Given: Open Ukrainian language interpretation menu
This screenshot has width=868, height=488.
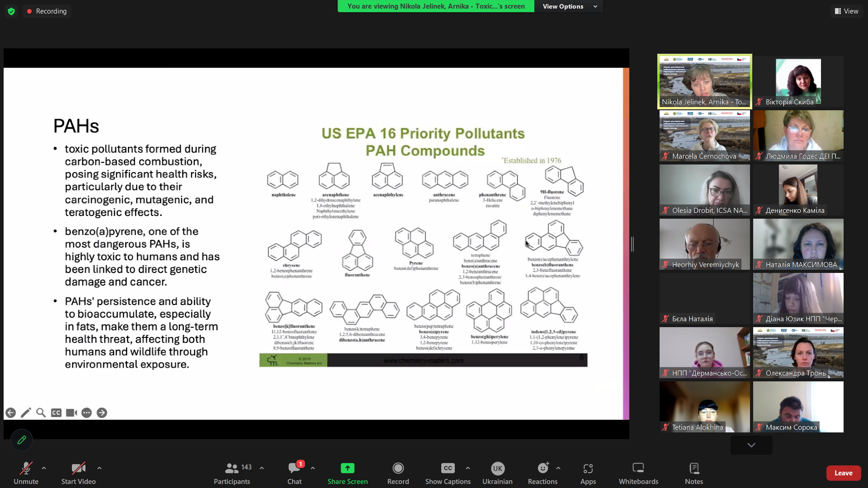Looking at the screenshot, I should 497,469.
